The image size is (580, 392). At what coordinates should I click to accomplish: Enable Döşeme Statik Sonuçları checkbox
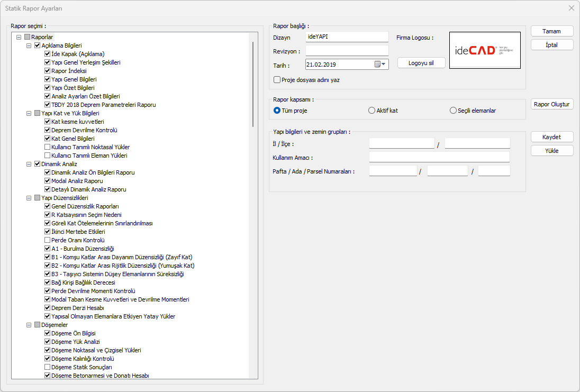tap(48, 367)
